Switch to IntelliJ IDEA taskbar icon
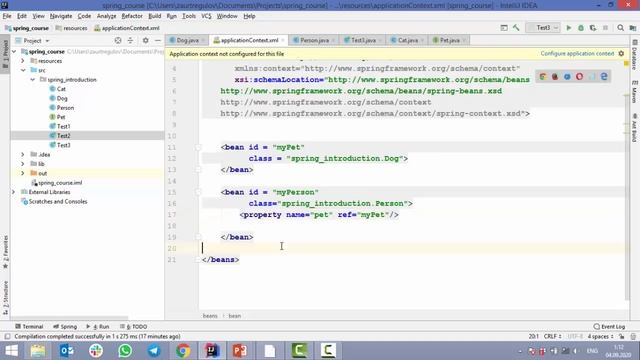The height and width of the screenshot is (360, 640). [x=212, y=351]
